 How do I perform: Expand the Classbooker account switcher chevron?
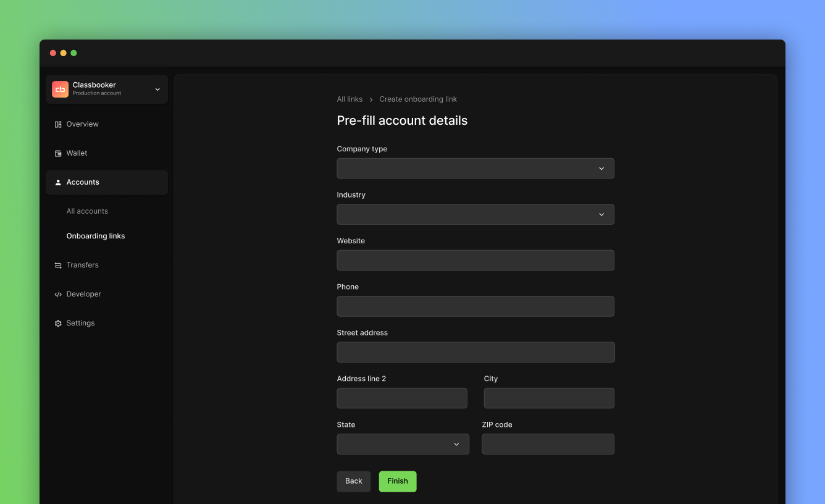coord(157,90)
